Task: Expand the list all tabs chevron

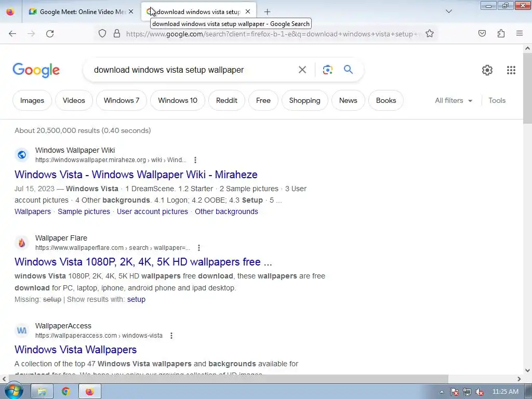Action: click(449, 11)
